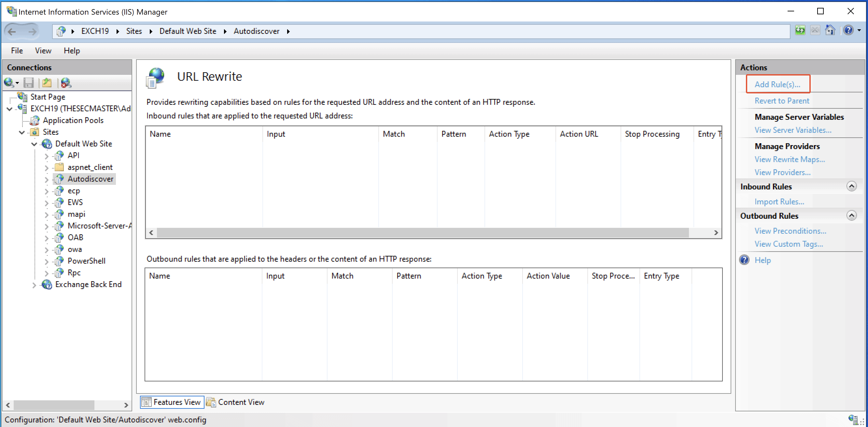The width and height of the screenshot is (868, 427).
Task: Click the Add Rule(s) button
Action: pos(777,84)
